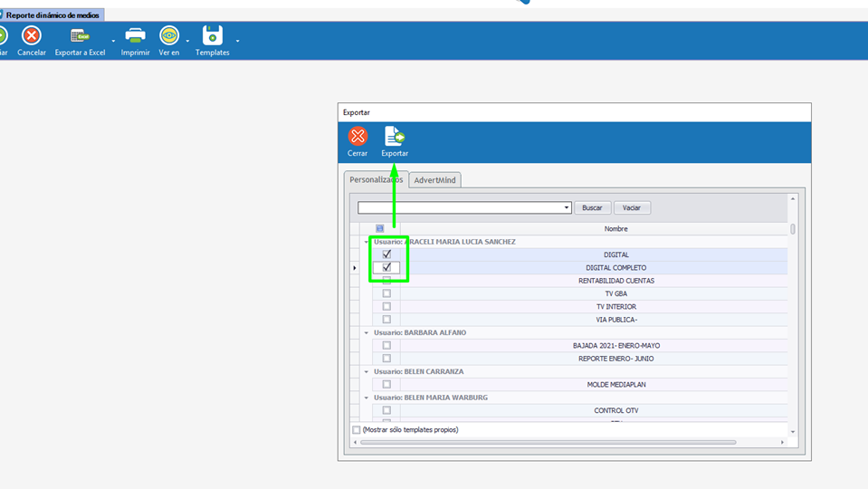Click the Exportar icon in dialog

395,137
